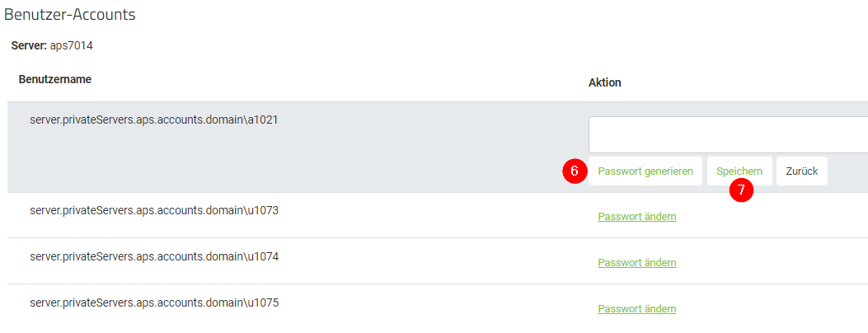Click the Aktion column header

pyautogui.click(x=604, y=82)
